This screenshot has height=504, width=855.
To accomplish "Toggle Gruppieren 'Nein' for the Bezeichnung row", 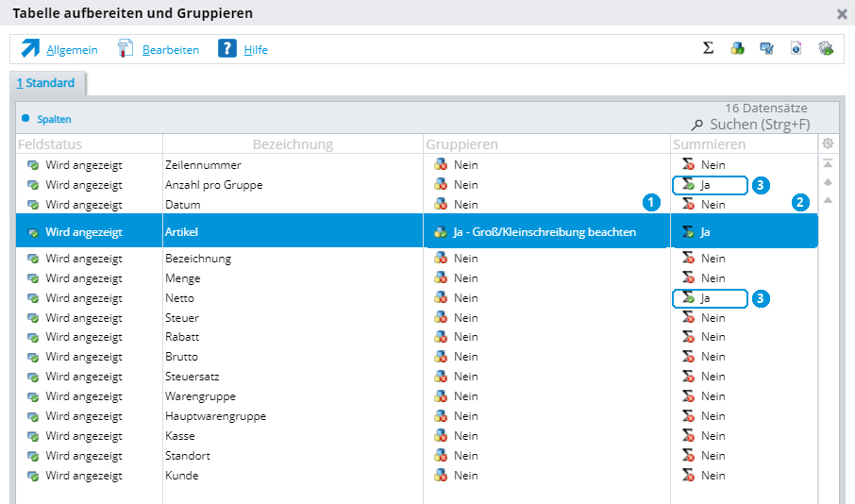I will coord(465,258).
